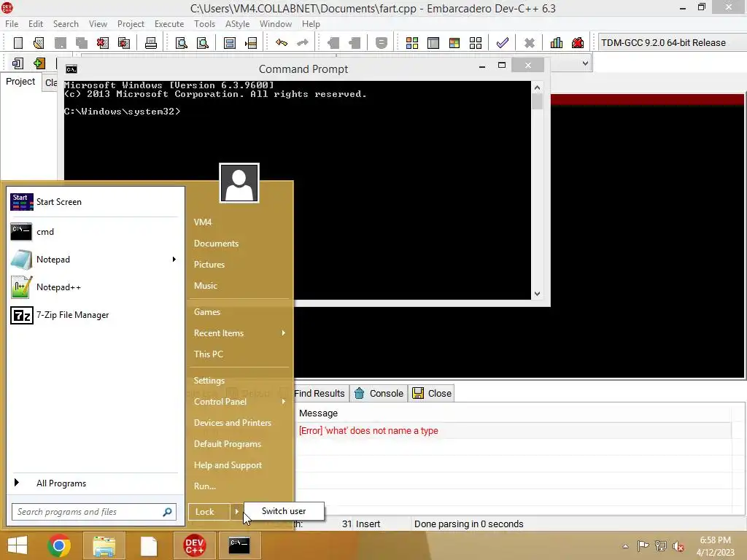Click the Lock button
The image size is (747, 560).
(209, 511)
